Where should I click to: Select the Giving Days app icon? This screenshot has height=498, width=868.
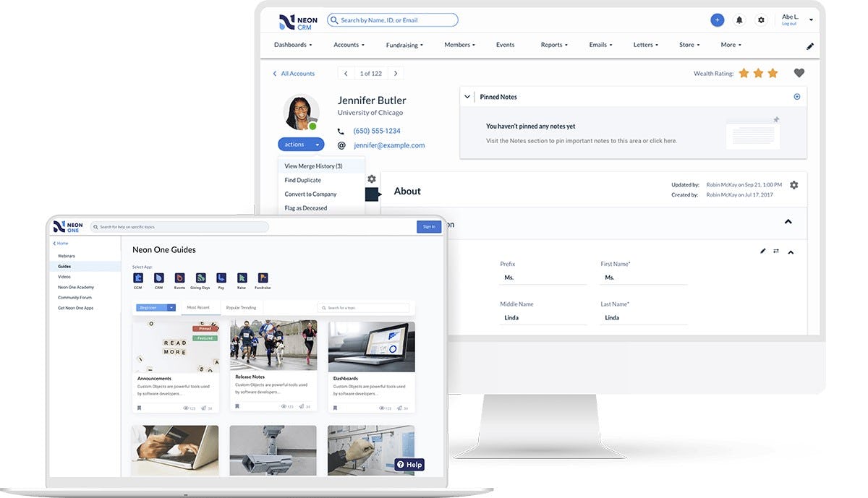pyautogui.click(x=200, y=278)
